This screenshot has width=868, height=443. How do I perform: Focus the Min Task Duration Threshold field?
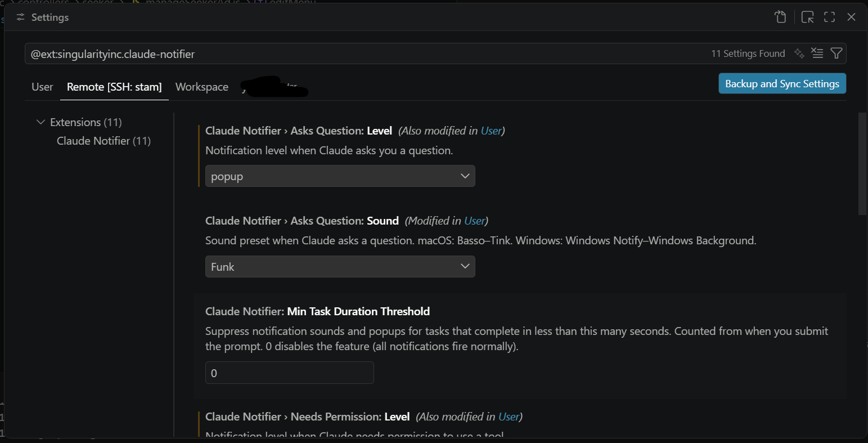click(289, 373)
